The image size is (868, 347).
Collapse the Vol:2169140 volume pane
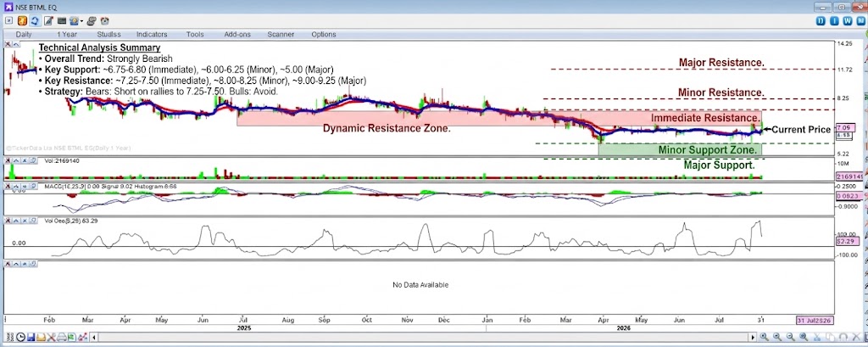(16, 160)
